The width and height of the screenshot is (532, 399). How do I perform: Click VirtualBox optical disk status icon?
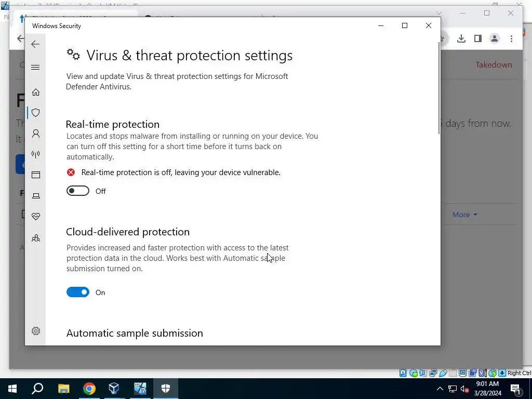point(413,373)
